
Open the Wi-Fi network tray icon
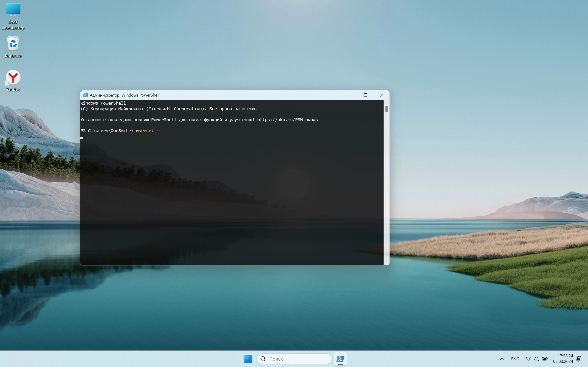point(528,359)
